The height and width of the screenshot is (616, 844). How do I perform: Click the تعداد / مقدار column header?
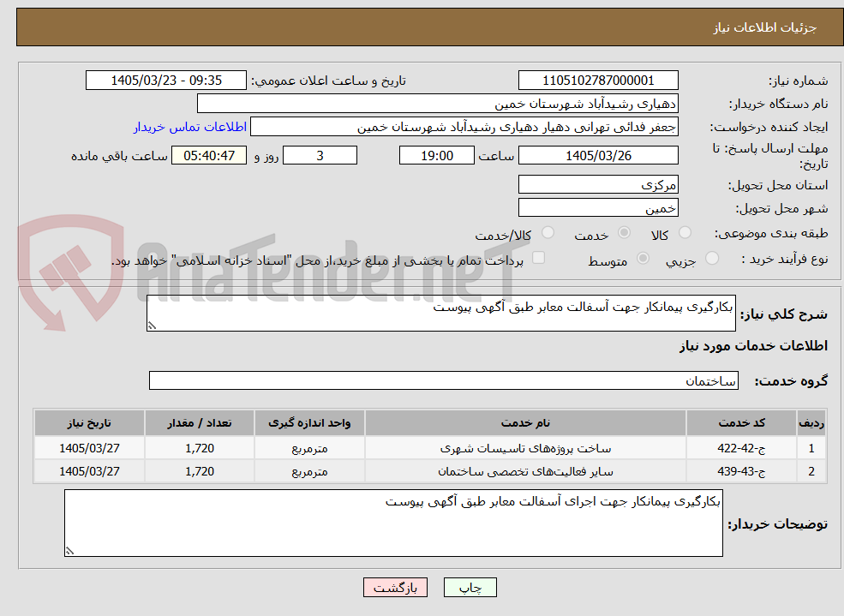(199, 423)
